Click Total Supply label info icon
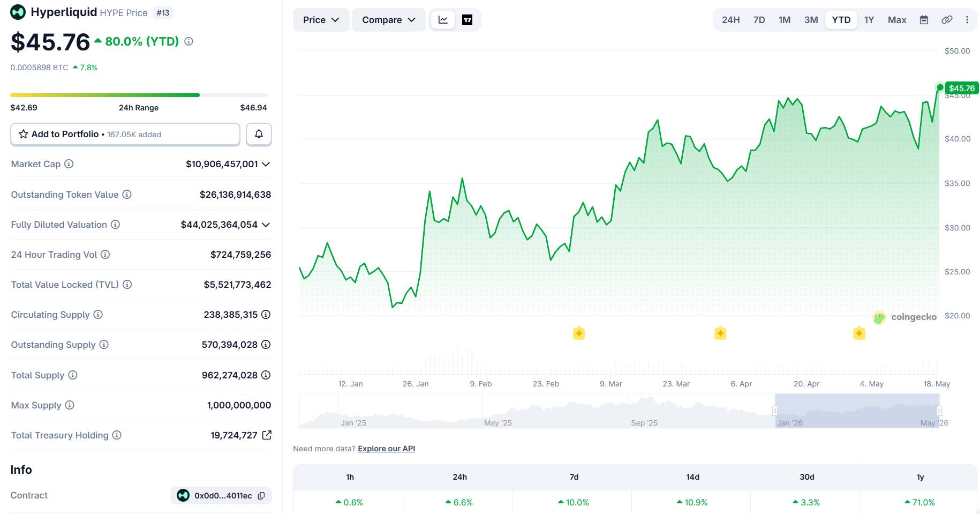The width and height of the screenshot is (980, 514). click(x=73, y=375)
